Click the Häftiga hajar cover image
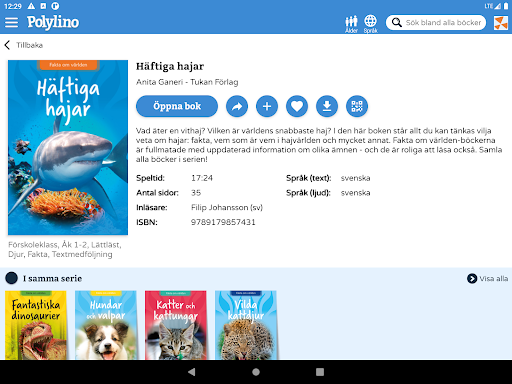Image resolution: width=512 pixels, height=384 pixels. 68,147
